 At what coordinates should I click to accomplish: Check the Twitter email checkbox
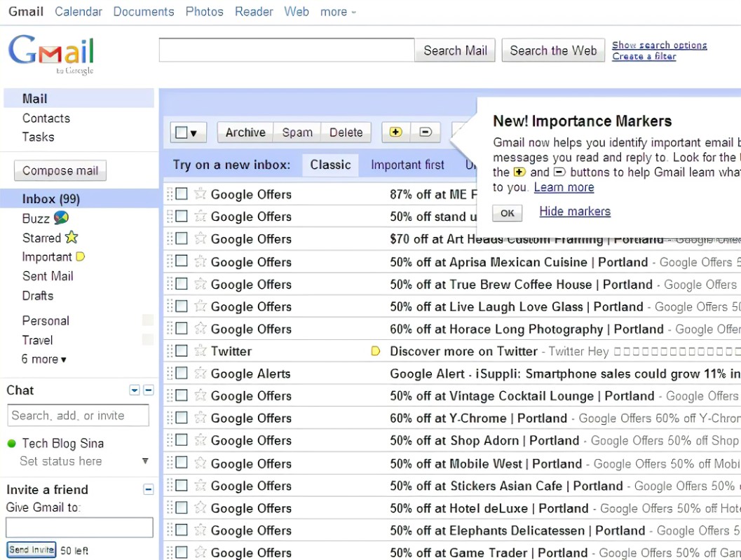[182, 351]
